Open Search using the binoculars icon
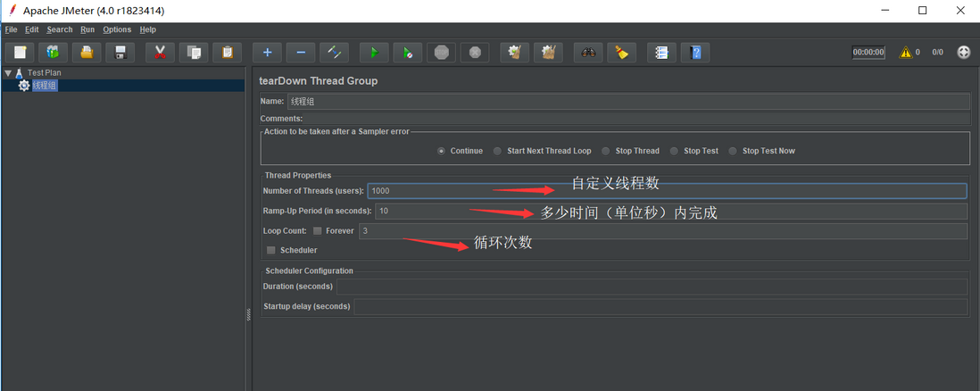 (x=588, y=53)
